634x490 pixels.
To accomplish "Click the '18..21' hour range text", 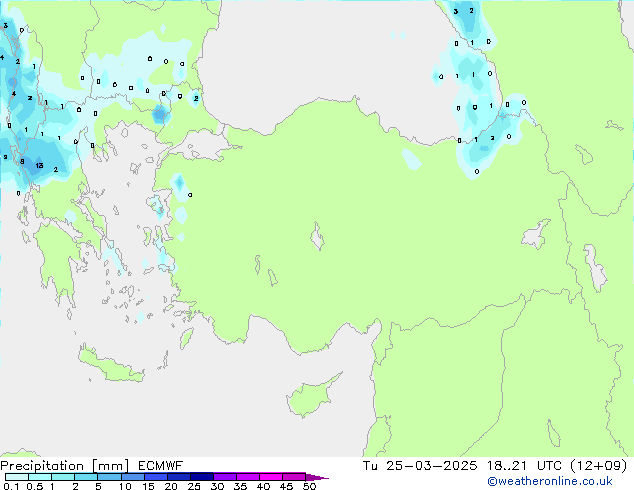I will (x=507, y=466).
